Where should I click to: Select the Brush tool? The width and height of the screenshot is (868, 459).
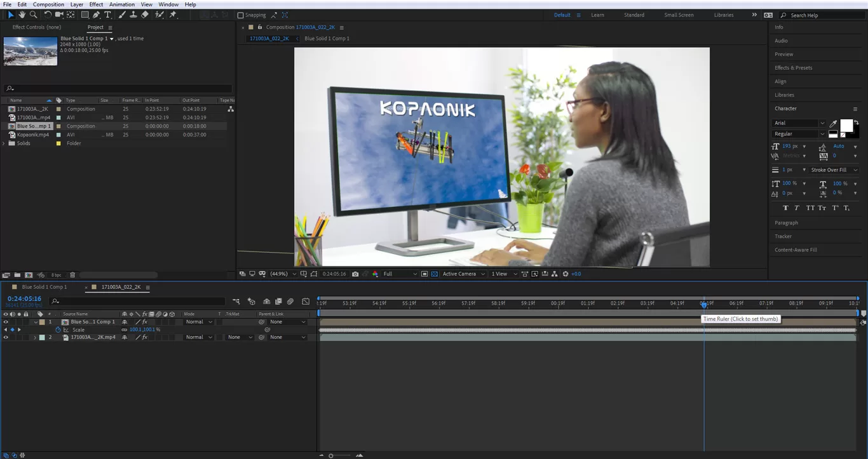121,15
